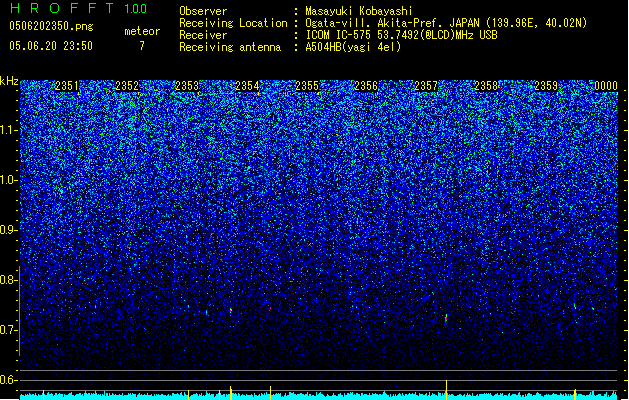Click the 0.6 kHz axis label
The image size is (629, 400).
[9, 380]
